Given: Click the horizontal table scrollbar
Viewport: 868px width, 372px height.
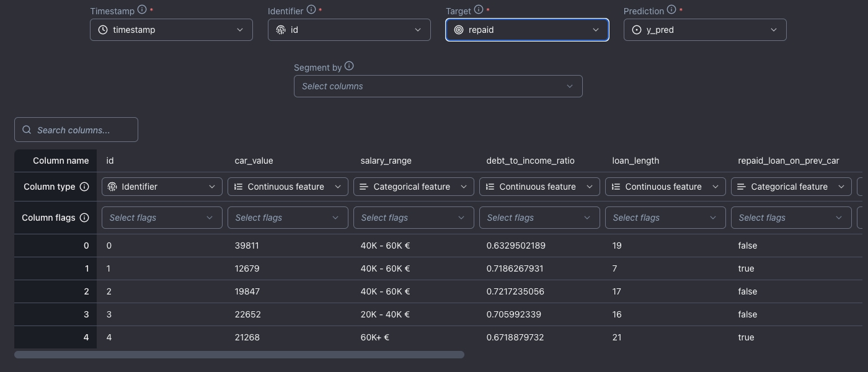Looking at the screenshot, I should (x=239, y=355).
